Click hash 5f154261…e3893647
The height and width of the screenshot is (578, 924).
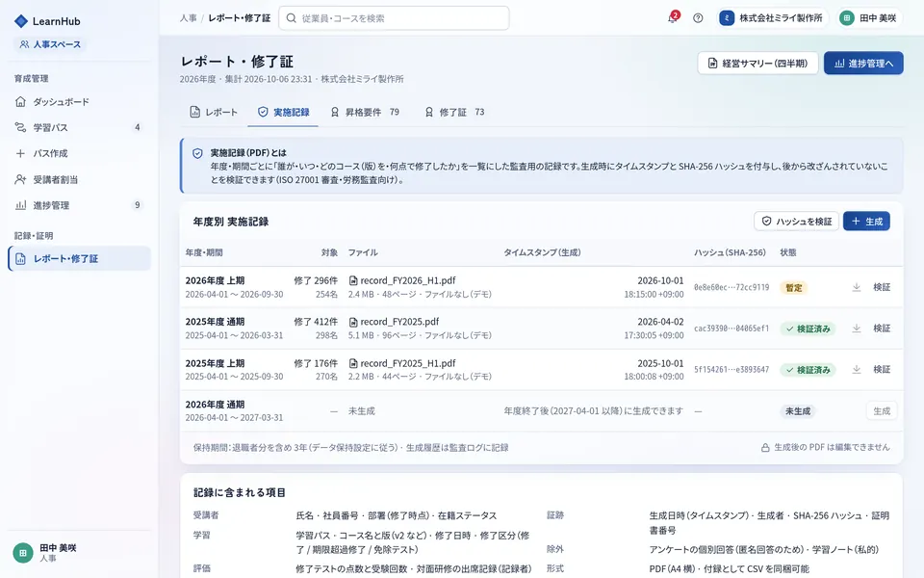tap(731, 370)
